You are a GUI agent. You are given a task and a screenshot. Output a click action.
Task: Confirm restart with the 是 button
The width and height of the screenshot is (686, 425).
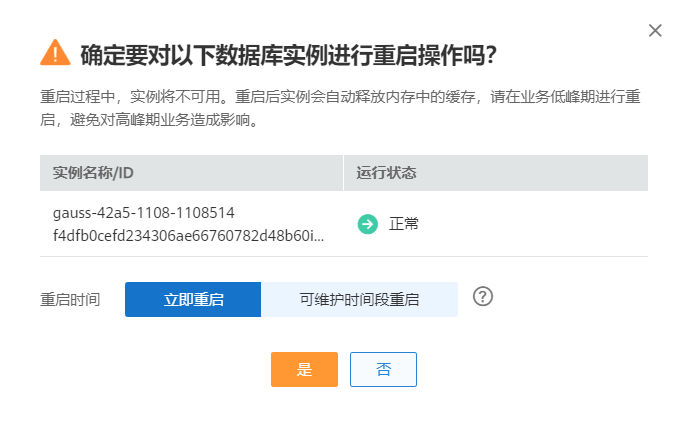point(304,369)
